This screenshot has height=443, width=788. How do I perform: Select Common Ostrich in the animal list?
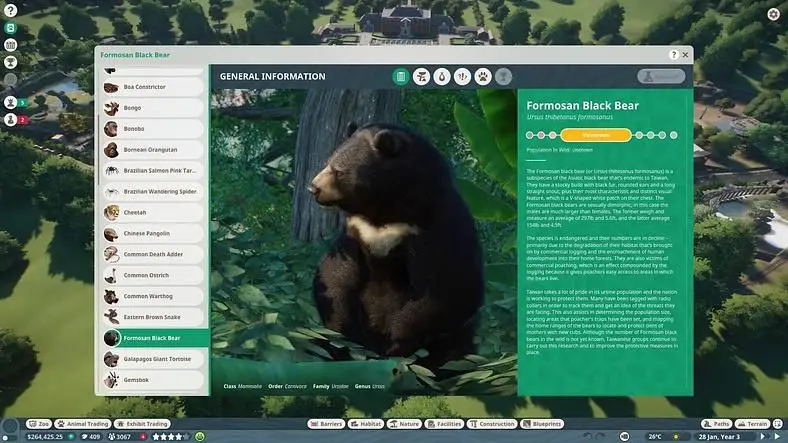[153, 275]
